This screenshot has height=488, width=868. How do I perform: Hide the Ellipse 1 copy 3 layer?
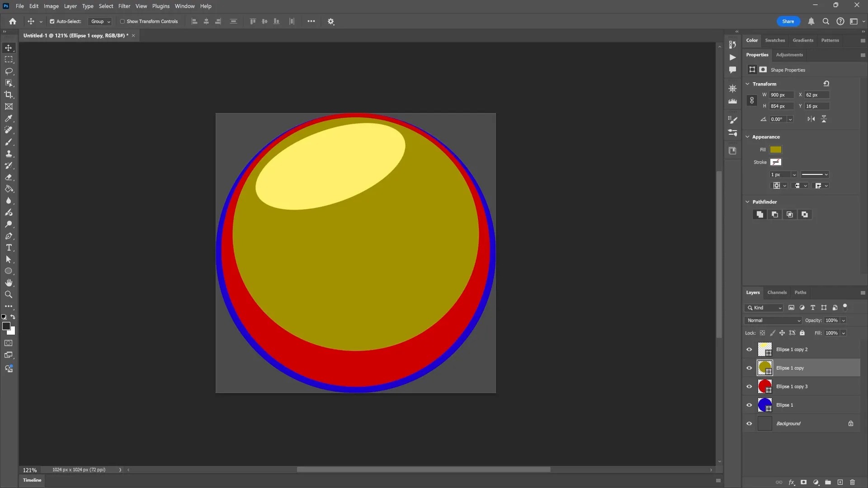point(749,387)
